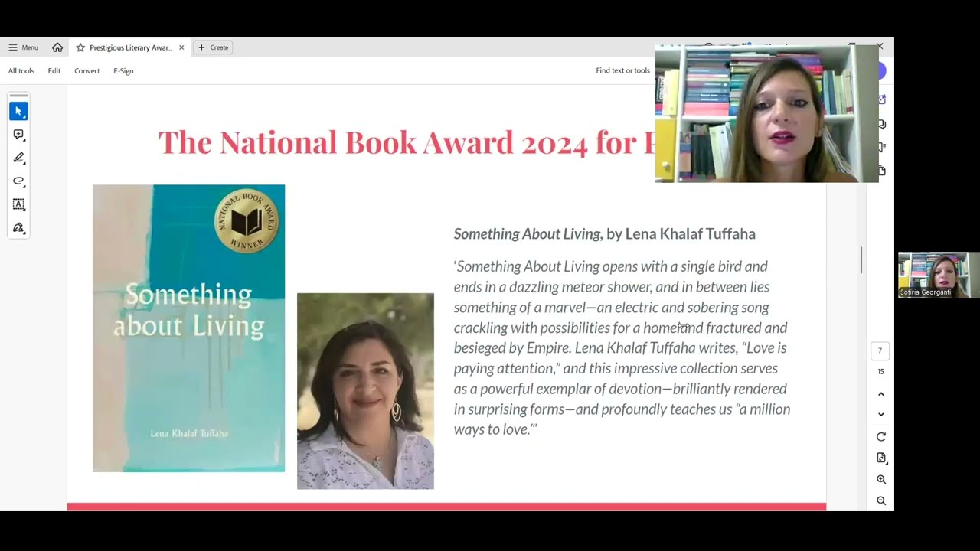The image size is (980, 551).
Task: Grab the quick toolbar drag handle
Action: (19, 96)
